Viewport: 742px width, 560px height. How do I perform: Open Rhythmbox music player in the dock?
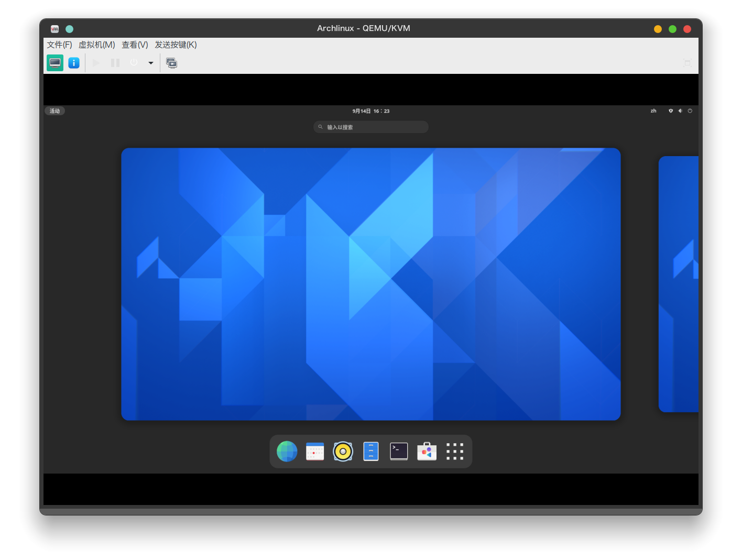pyautogui.click(x=343, y=451)
